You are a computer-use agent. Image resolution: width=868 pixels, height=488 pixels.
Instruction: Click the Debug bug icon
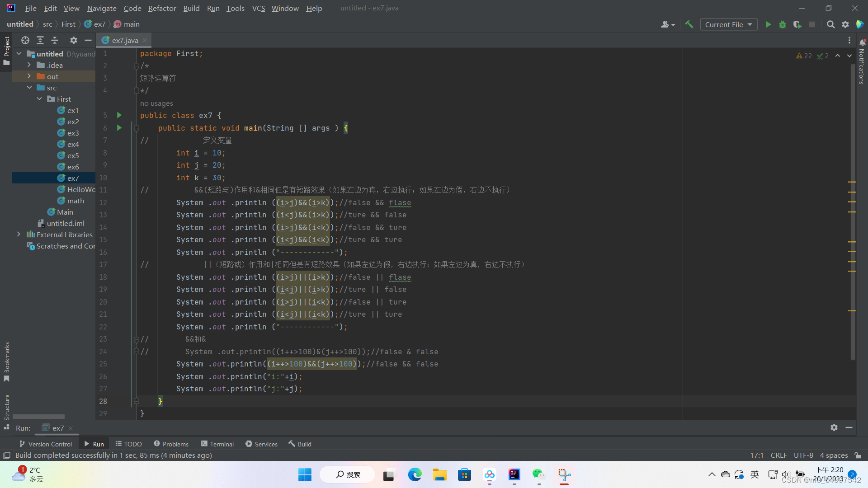783,24
